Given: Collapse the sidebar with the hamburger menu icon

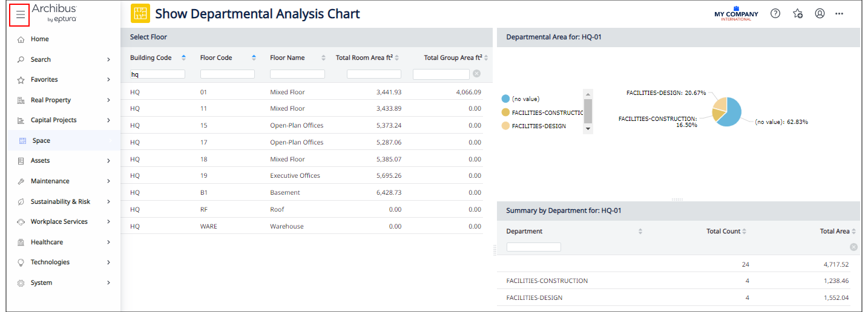Looking at the screenshot, I should point(21,15).
